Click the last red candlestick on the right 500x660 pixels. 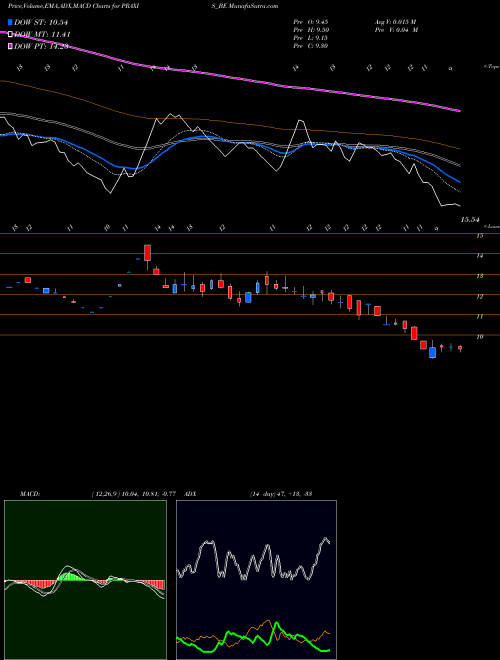(460, 348)
